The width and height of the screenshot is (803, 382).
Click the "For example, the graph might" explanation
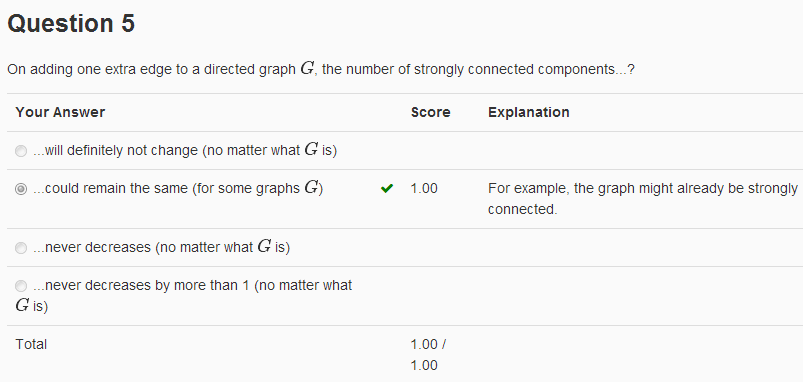[643, 199]
